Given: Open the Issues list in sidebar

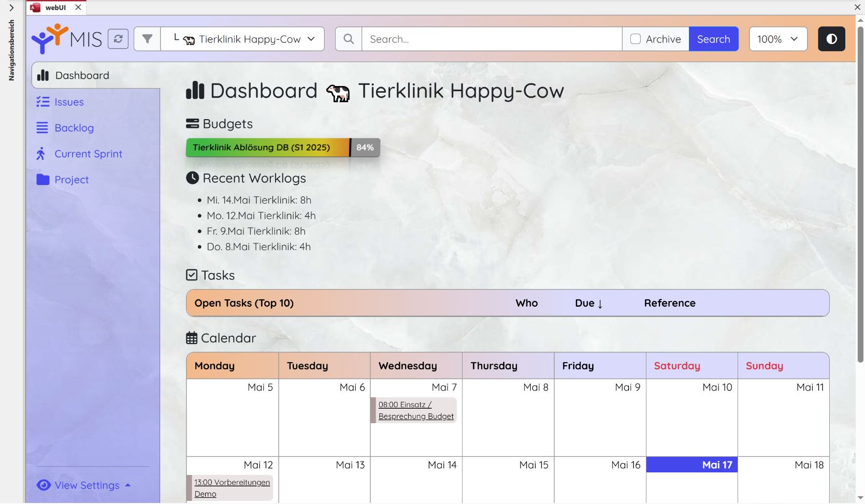Looking at the screenshot, I should pos(69,102).
